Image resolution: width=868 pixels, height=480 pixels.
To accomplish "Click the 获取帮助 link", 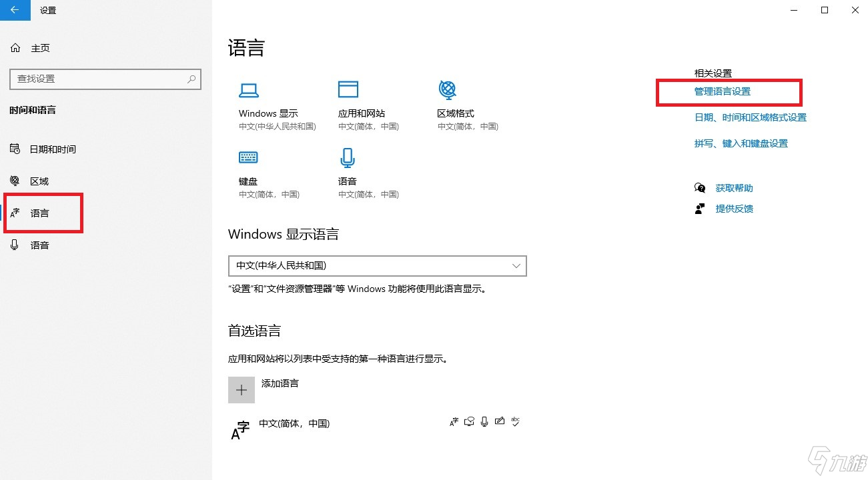I will [x=734, y=188].
